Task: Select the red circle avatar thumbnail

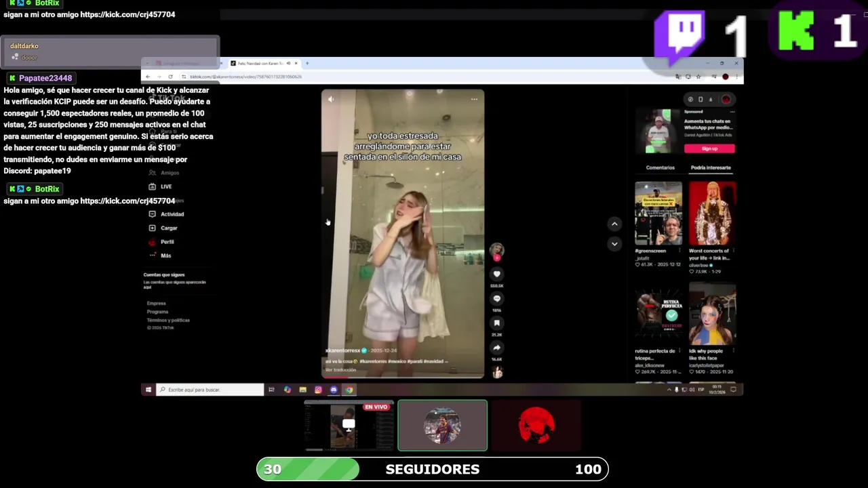Action: [x=536, y=426]
